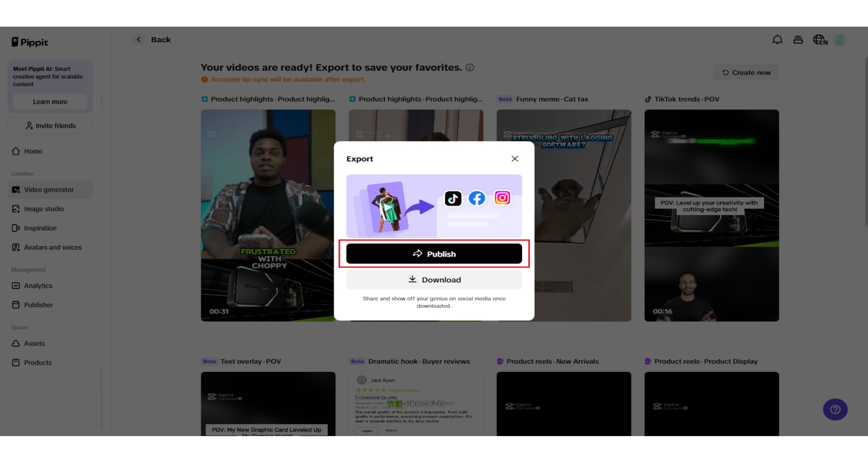
Task: Click the Download button in Export dialog
Action: click(434, 280)
